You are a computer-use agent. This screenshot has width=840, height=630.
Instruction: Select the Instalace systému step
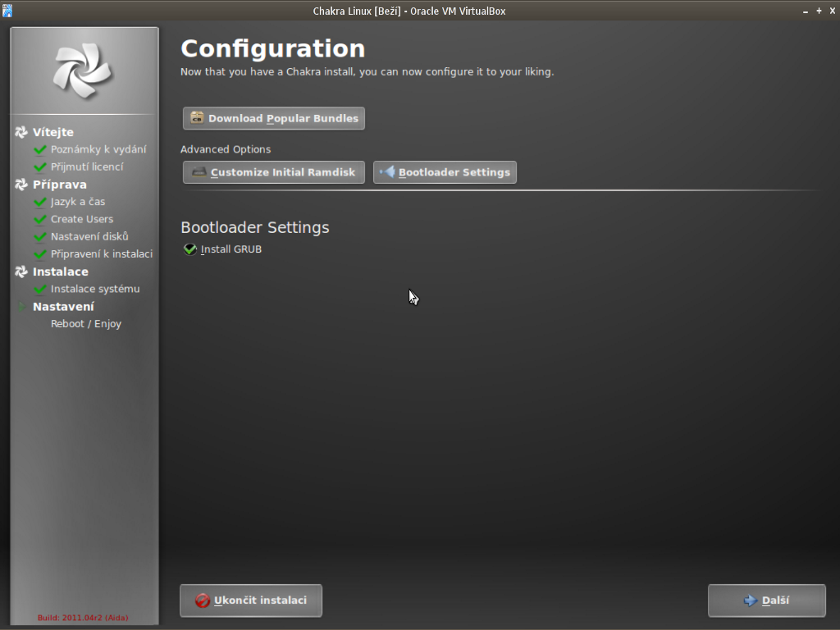[x=95, y=289]
